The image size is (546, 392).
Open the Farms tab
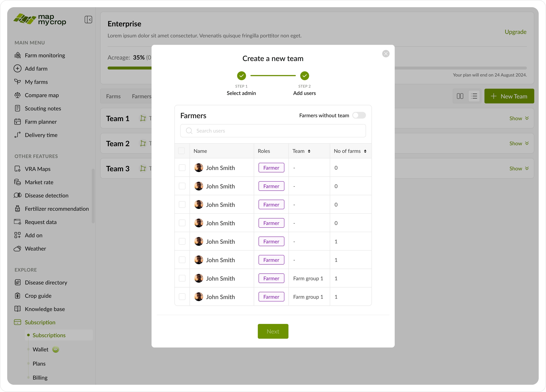113,96
